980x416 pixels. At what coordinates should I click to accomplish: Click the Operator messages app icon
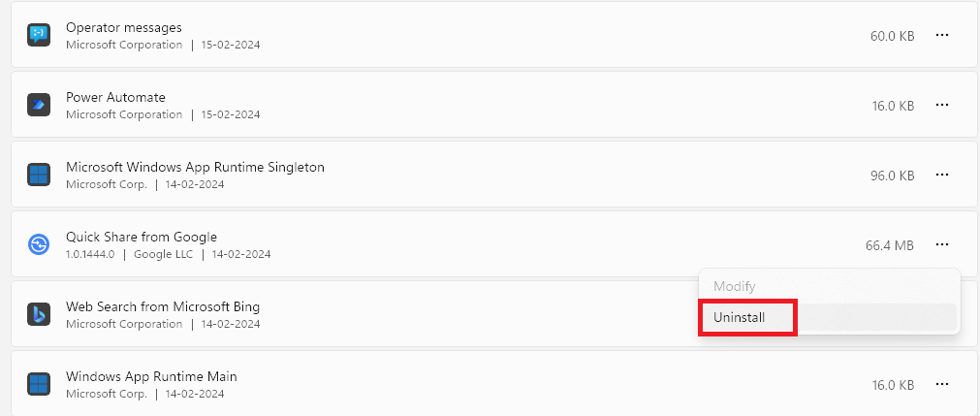39,35
